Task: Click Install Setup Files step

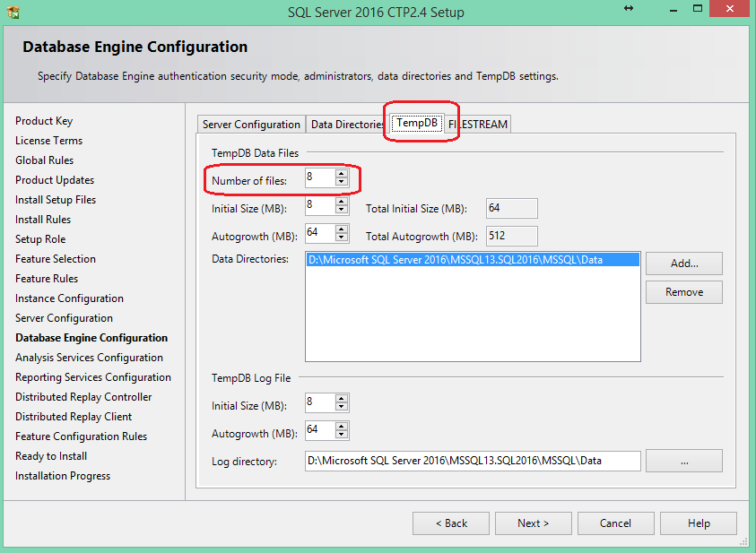Action: point(56,200)
